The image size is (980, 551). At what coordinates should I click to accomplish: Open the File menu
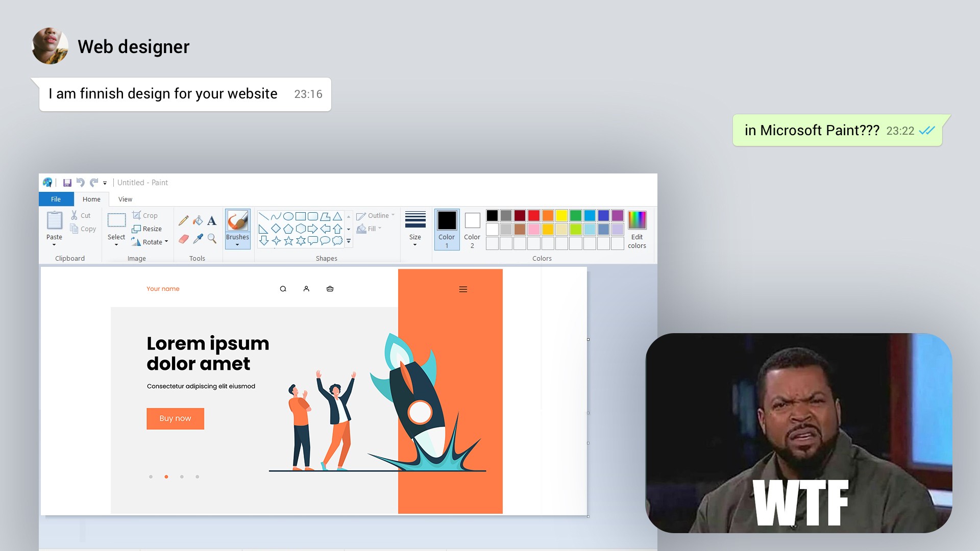point(55,199)
